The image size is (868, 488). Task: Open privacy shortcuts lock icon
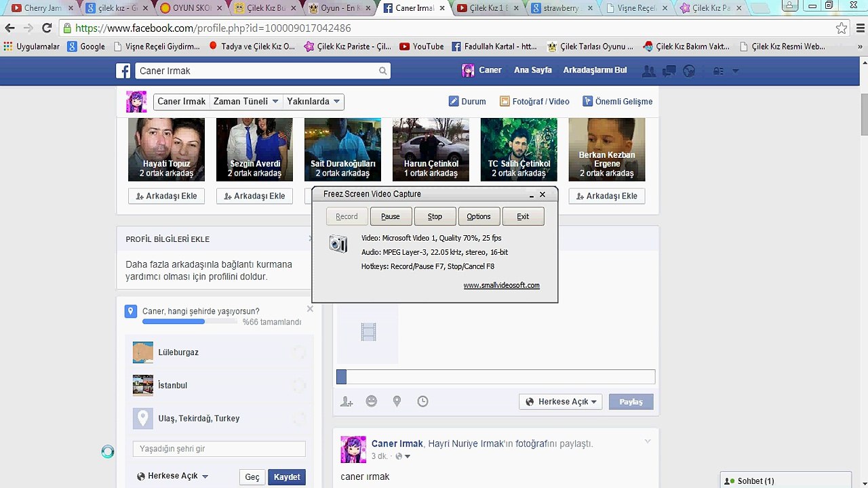click(x=719, y=70)
